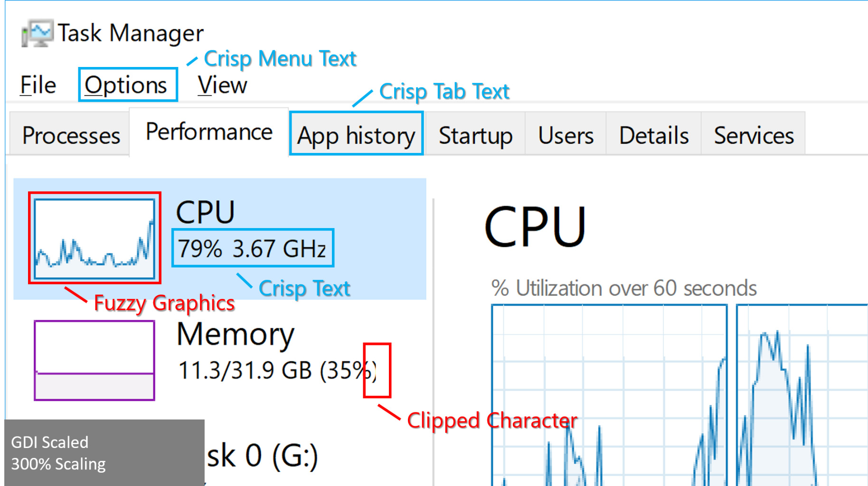Switch to the App history tab
Image resolution: width=868 pixels, height=486 pixels.
[356, 134]
